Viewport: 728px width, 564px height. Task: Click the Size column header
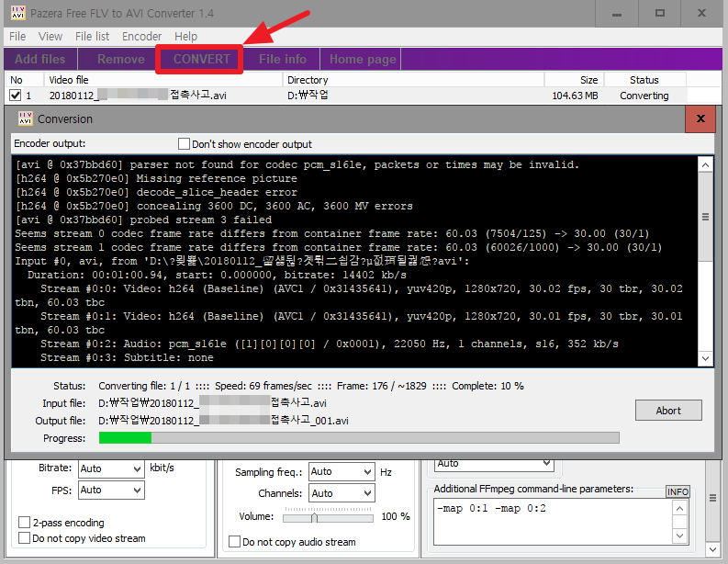coord(575,80)
